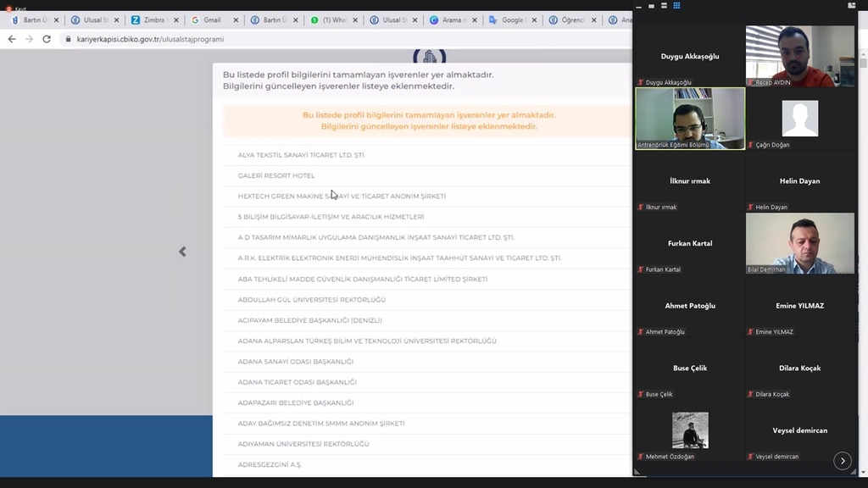Reload the kariyerkapisi page
Viewport: 868px width, 488px height.
47,39
